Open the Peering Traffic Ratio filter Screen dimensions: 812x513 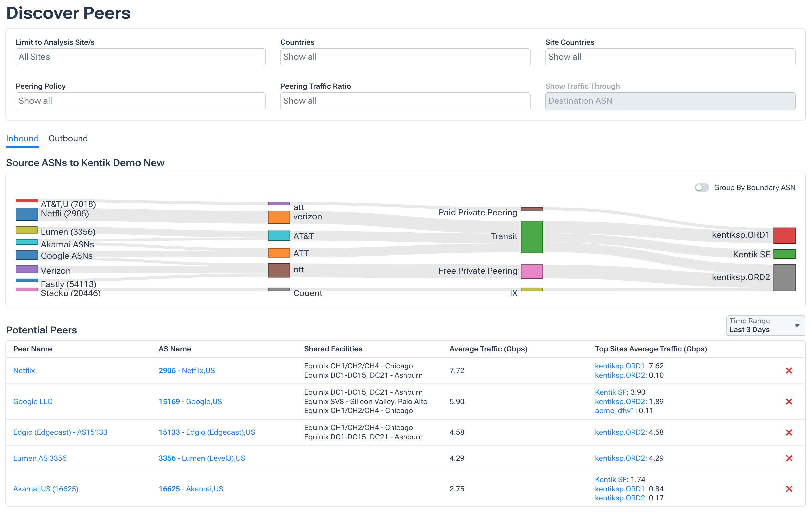pos(405,101)
